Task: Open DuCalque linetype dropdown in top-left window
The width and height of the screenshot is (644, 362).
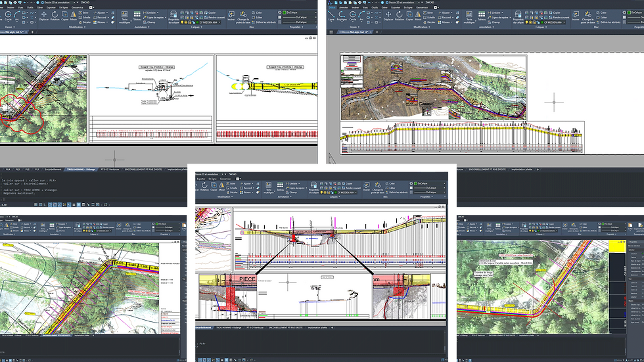Action: pos(301,18)
